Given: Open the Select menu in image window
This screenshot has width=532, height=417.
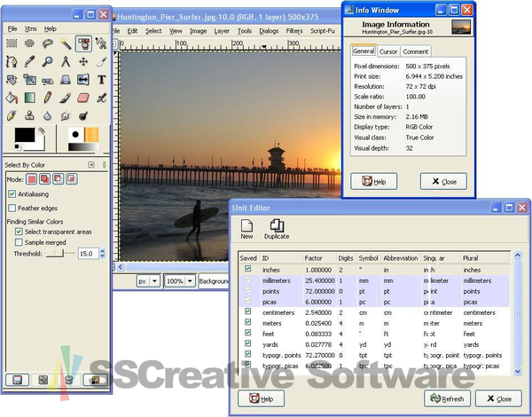Looking at the screenshot, I should [153, 31].
